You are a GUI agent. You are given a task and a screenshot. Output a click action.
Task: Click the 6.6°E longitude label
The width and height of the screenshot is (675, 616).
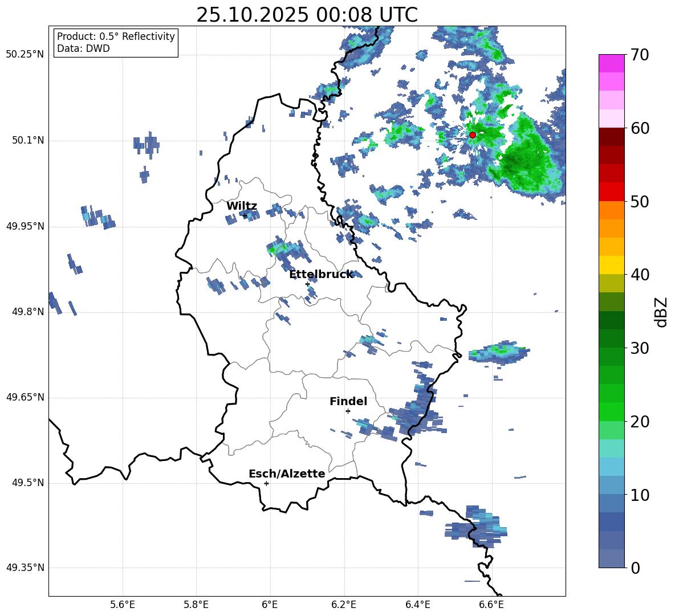(491, 605)
